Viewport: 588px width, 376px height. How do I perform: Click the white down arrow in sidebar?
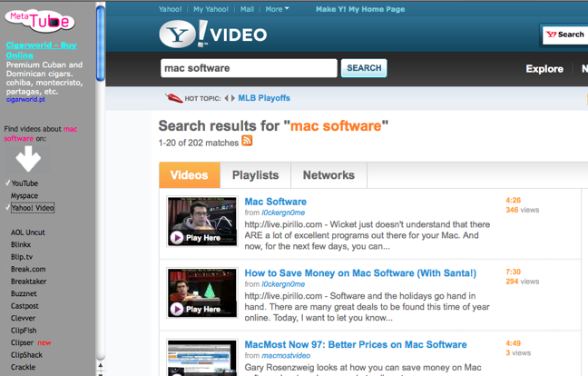(28, 160)
